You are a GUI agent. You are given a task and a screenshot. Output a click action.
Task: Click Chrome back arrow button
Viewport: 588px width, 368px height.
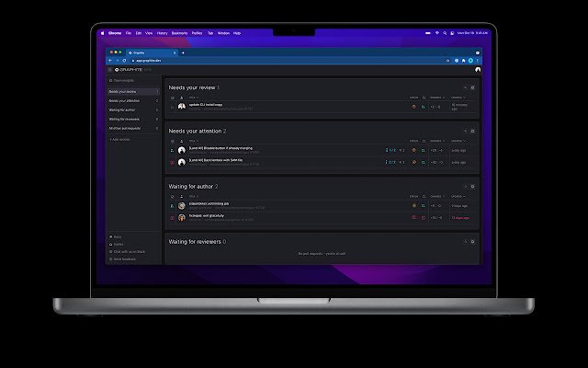tap(110, 61)
